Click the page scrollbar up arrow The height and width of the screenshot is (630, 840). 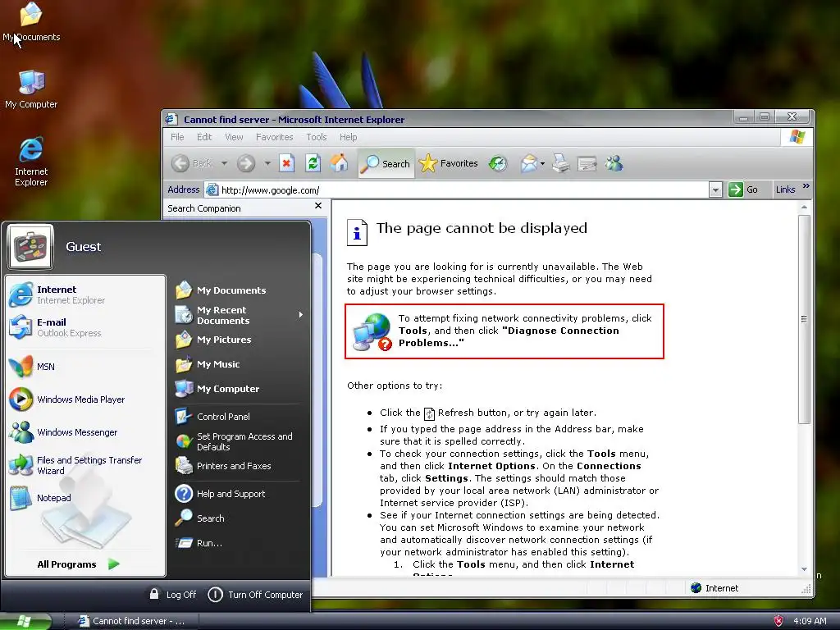pos(804,207)
